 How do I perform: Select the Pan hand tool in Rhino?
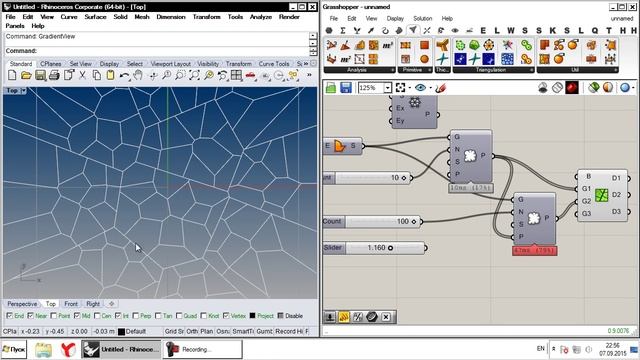point(138,75)
